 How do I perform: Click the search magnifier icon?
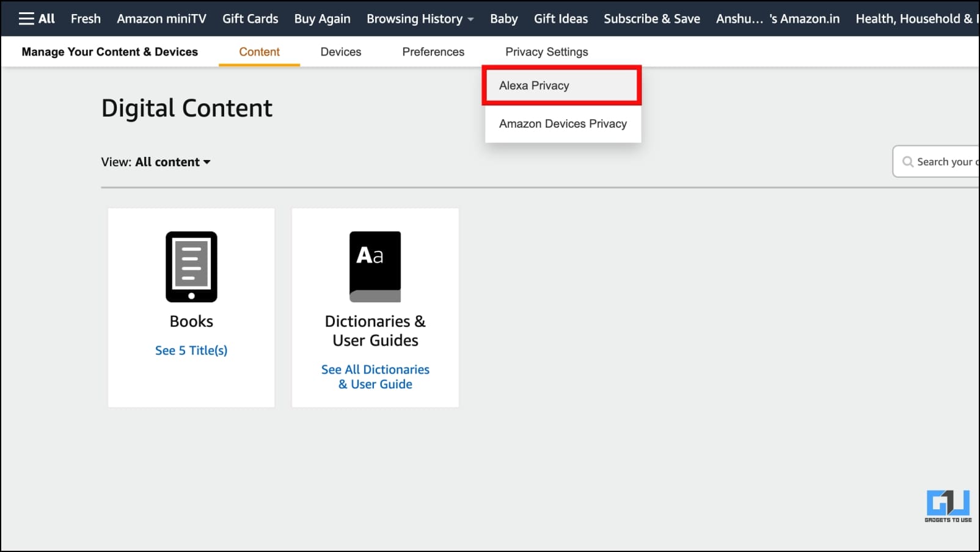click(908, 162)
